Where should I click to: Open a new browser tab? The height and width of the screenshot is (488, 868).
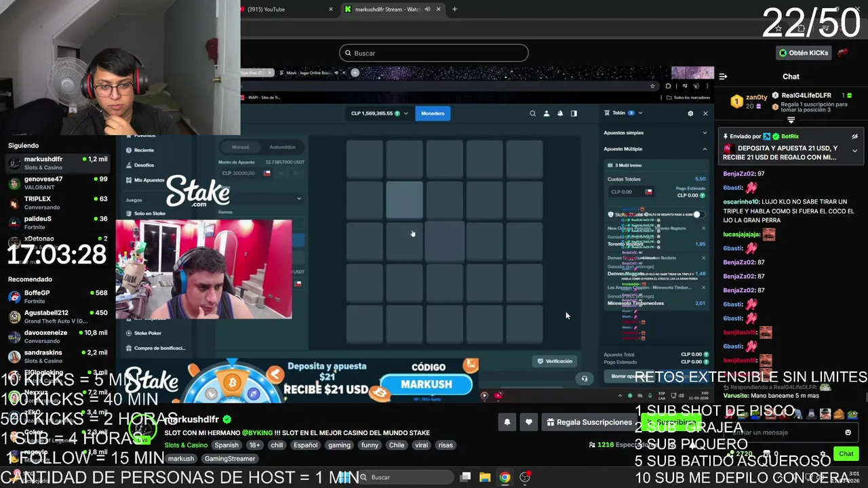click(x=454, y=9)
